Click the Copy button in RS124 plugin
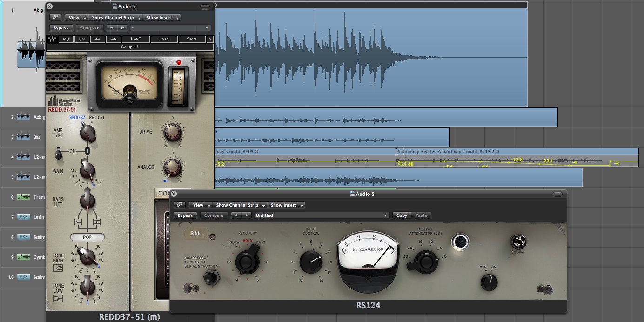The image size is (644, 322). coord(402,215)
